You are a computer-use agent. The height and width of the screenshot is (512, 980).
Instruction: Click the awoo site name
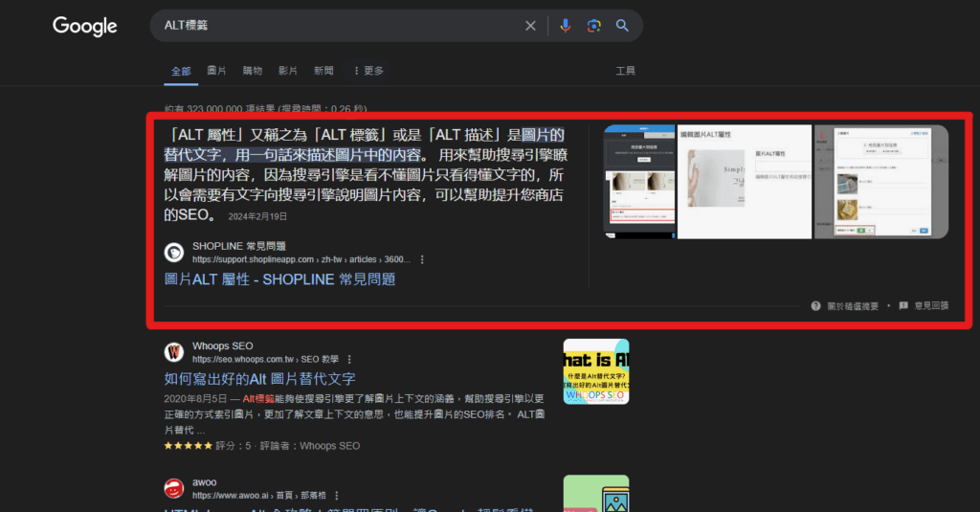(x=205, y=482)
